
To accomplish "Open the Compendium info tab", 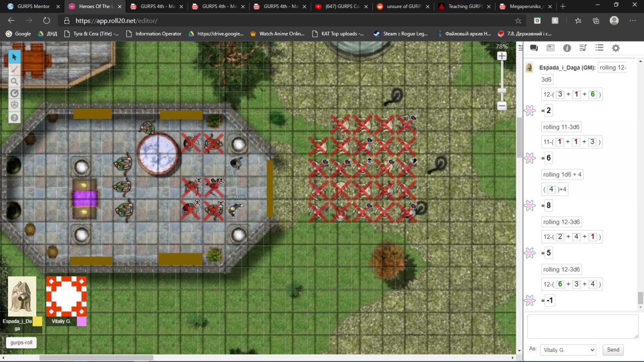I will (x=567, y=48).
